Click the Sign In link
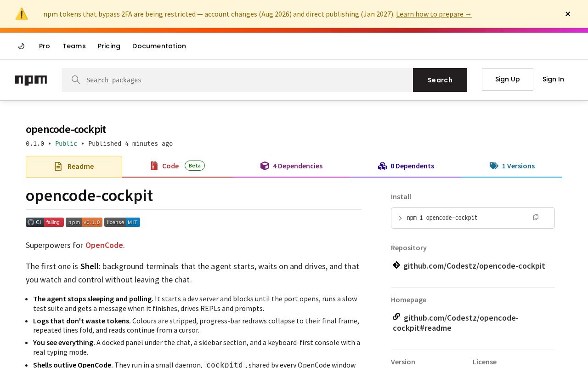Screen dimensions: 588x368 (553, 79)
